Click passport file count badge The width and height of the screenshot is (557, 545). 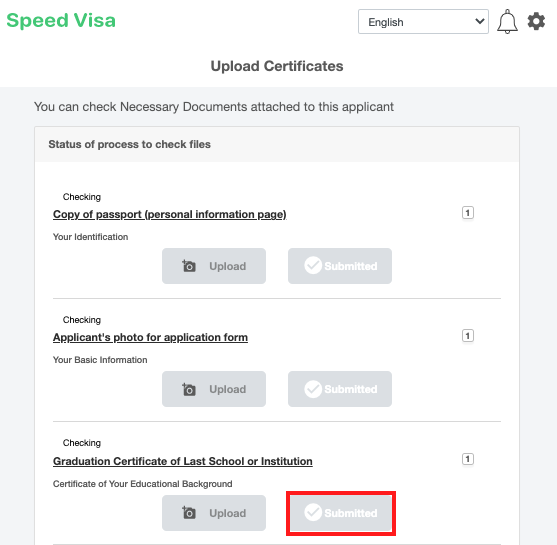coord(467,213)
